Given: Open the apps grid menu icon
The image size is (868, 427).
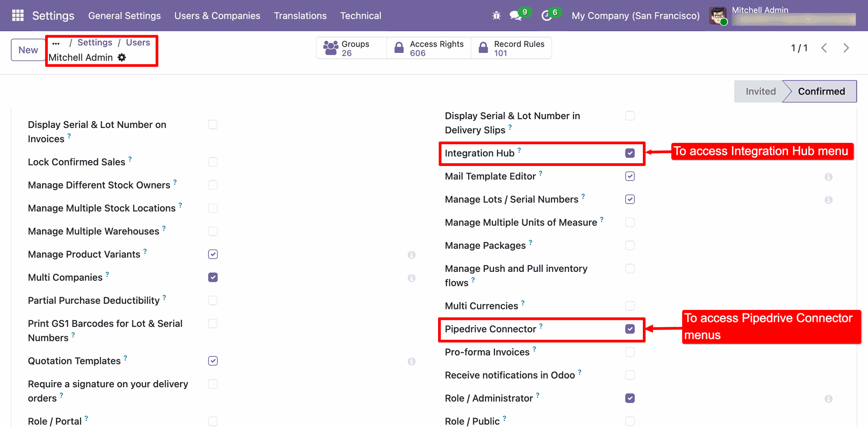Looking at the screenshot, I should coord(18,15).
